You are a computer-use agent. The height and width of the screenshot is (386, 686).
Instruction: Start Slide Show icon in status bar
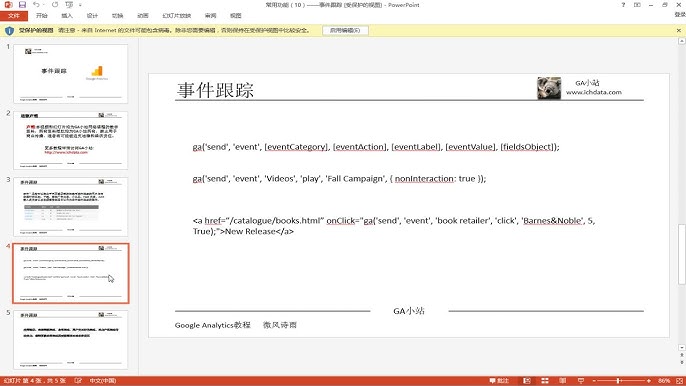[581, 381]
